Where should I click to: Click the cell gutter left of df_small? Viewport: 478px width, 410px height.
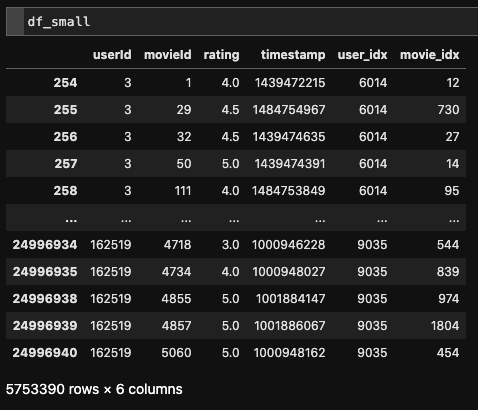[15, 22]
